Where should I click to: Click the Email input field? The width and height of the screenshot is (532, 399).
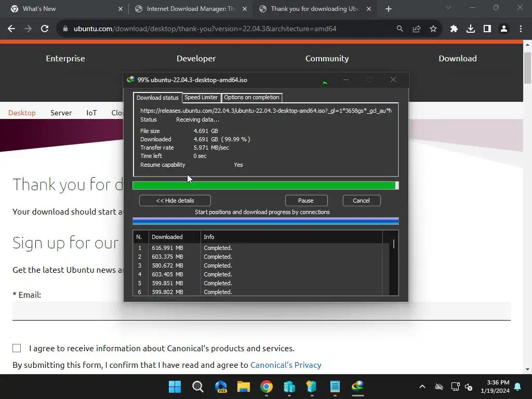[262, 311]
